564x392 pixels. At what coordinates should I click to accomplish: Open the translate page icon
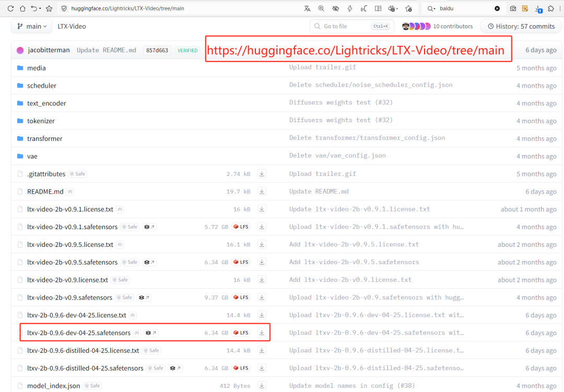pyautogui.click(x=307, y=8)
